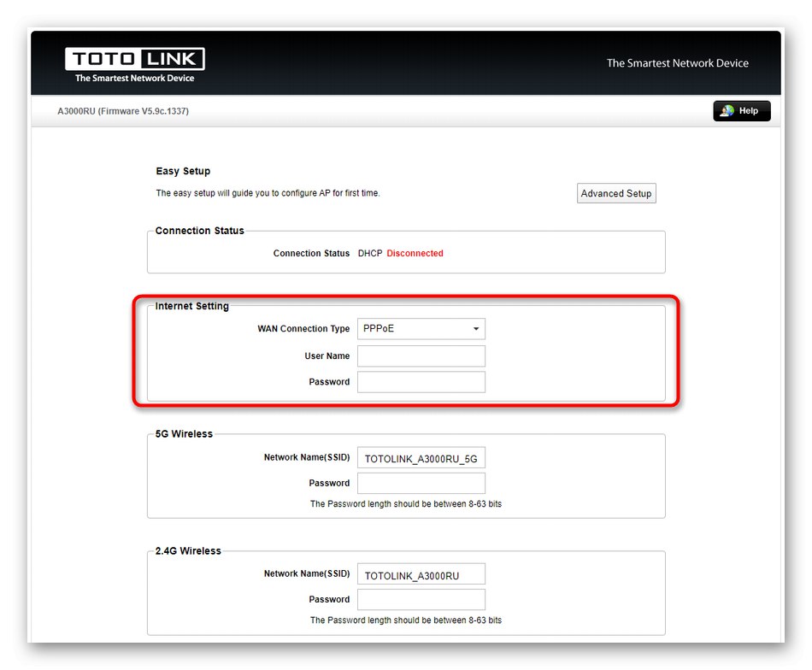
Task: Click the 'Connection Status' section title
Action: tap(199, 231)
